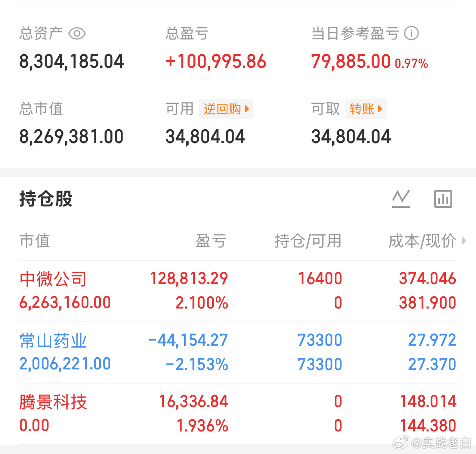Select 中微公司 profit percentage 2.100%
Viewport: 476px width, 454px height.
(x=202, y=303)
